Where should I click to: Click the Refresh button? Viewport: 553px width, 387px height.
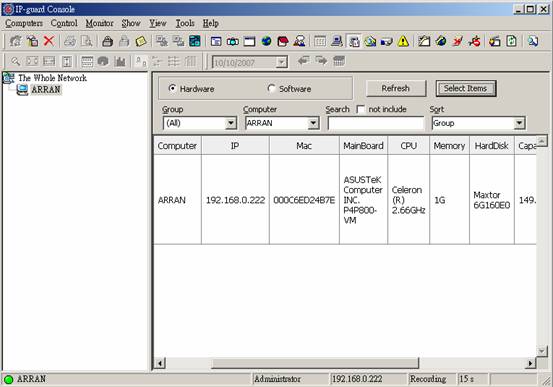(x=396, y=88)
